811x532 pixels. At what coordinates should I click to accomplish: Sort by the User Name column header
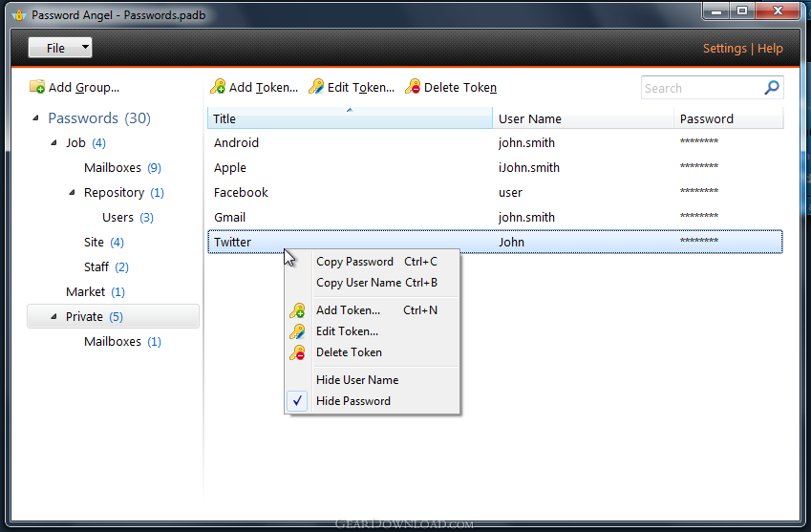pos(530,119)
